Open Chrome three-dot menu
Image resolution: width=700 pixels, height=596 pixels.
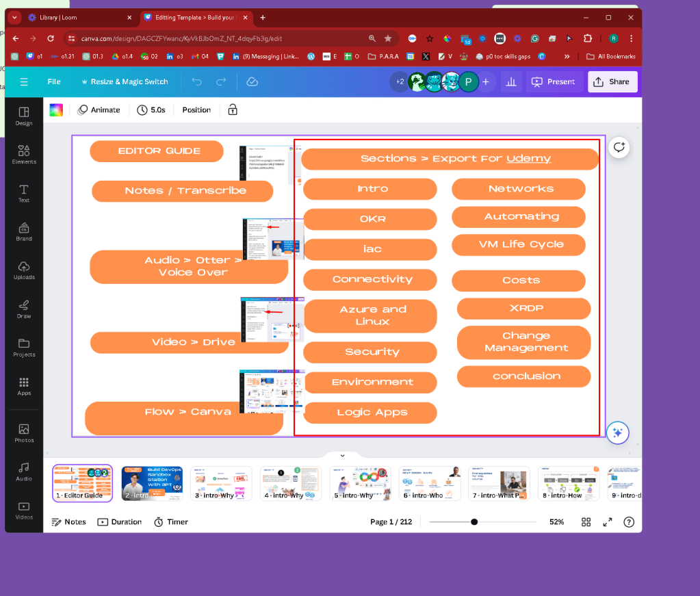click(x=632, y=38)
